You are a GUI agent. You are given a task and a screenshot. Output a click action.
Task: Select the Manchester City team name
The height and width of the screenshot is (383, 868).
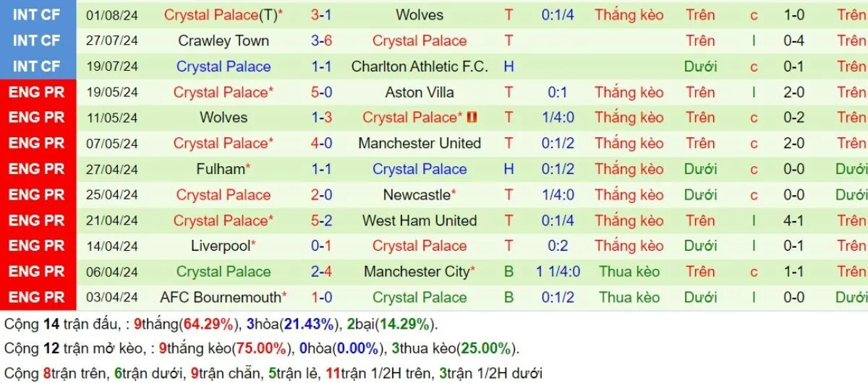click(417, 272)
